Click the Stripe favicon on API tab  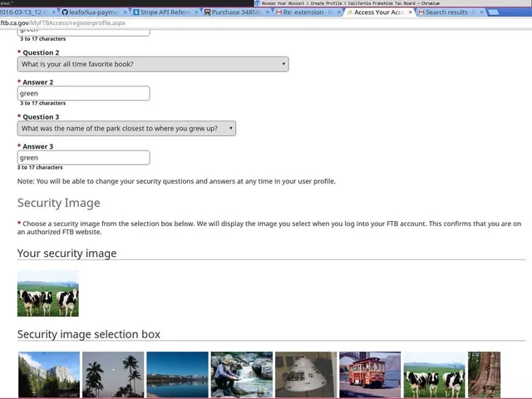pos(136,12)
